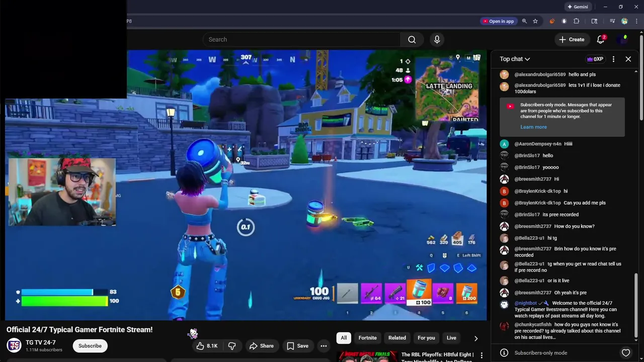This screenshot has width=644, height=362.
Task: Click the Fortnite stream video player
Action: pos(246,185)
